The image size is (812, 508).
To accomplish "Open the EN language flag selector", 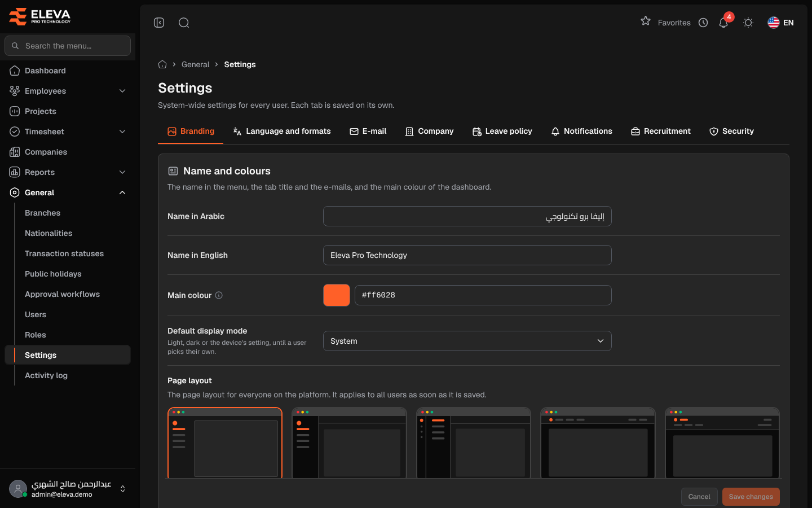I will point(781,23).
